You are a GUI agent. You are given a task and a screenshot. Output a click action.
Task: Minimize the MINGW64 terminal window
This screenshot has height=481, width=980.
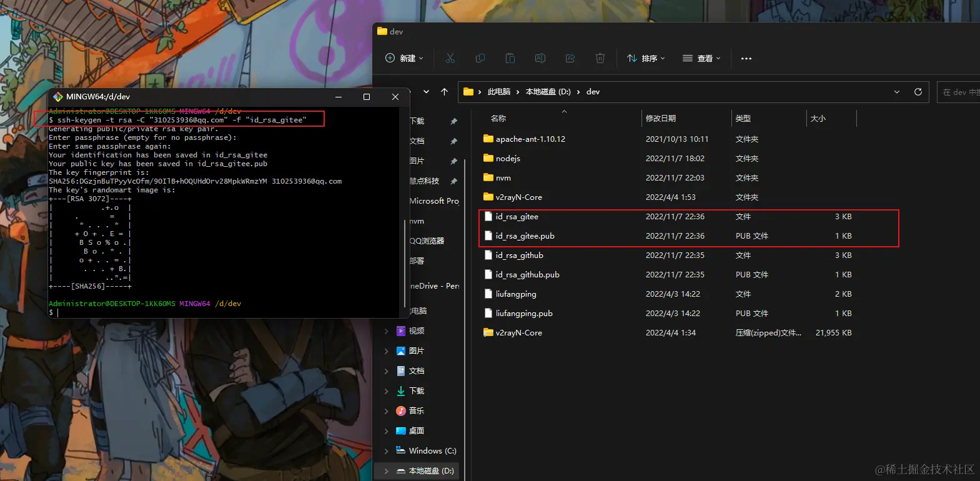pyautogui.click(x=339, y=97)
